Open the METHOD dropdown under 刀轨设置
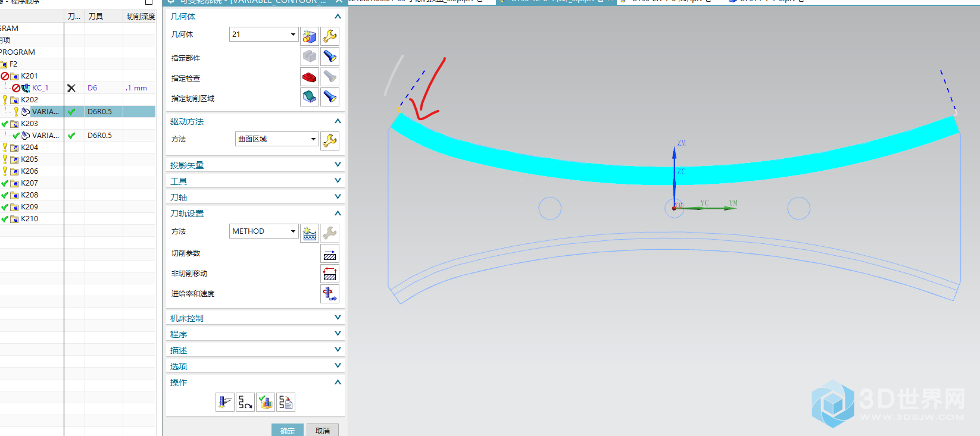Image resolution: width=980 pixels, height=436 pixels. tap(264, 231)
